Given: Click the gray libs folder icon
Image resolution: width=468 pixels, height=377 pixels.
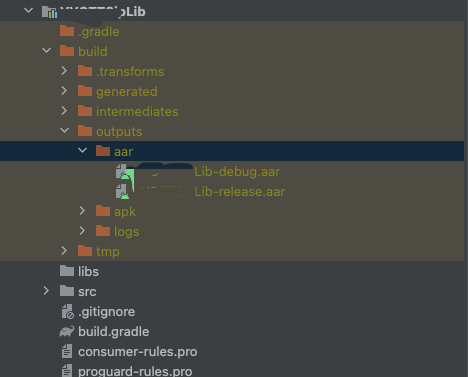Looking at the screenshot, I should (67, 271).
